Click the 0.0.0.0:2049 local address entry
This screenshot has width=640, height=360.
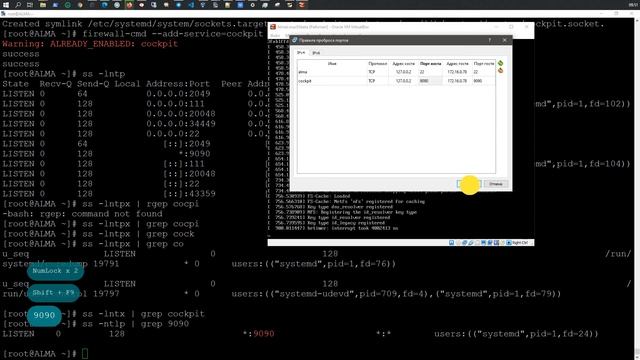(x=178, y=94)
